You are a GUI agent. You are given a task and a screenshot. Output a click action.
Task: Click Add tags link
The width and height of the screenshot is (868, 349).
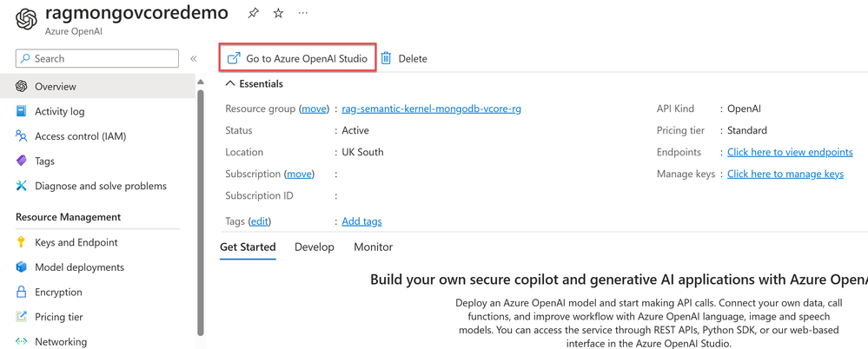coord(361,221)
